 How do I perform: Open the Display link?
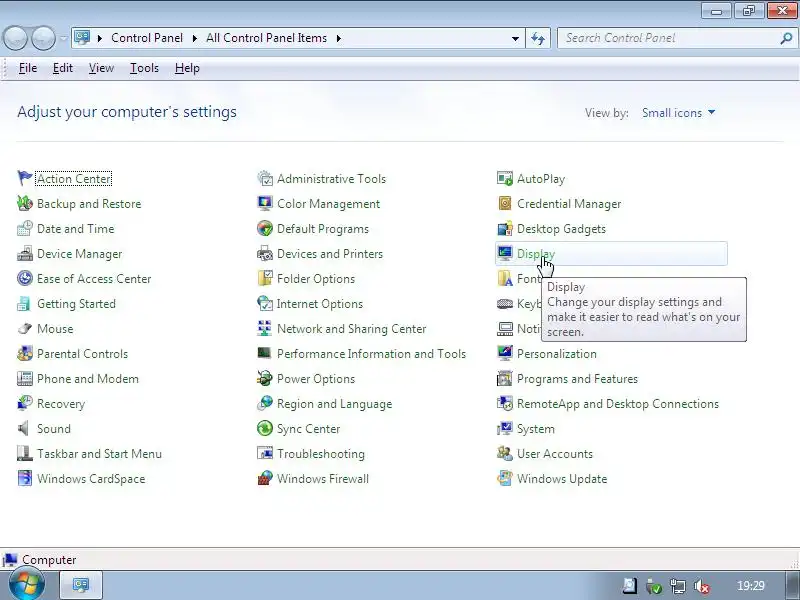pyautogui.click(x=536, y=254)
